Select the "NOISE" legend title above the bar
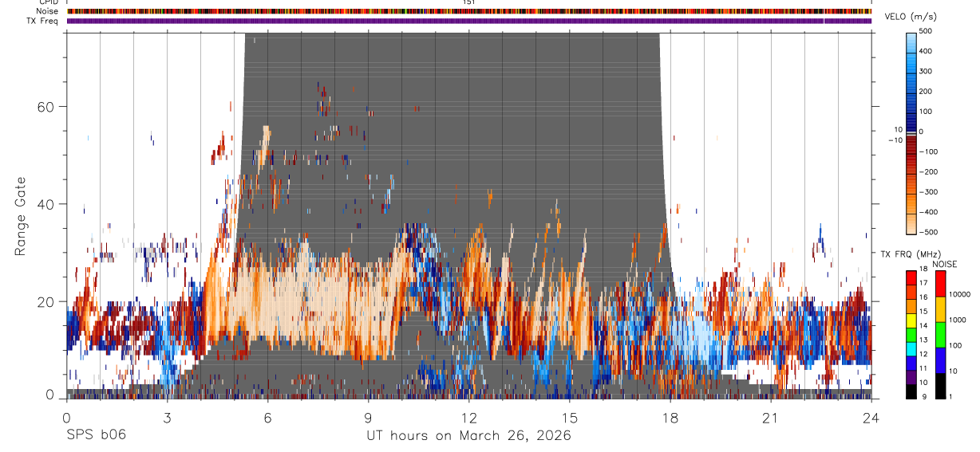 coord(944,264)
